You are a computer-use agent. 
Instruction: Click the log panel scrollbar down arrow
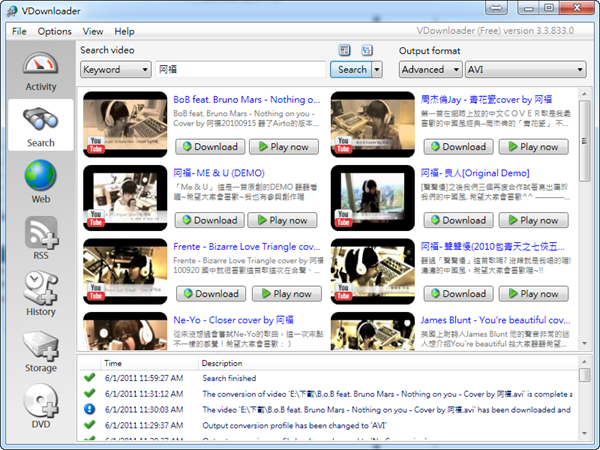[x=584, y=434]
